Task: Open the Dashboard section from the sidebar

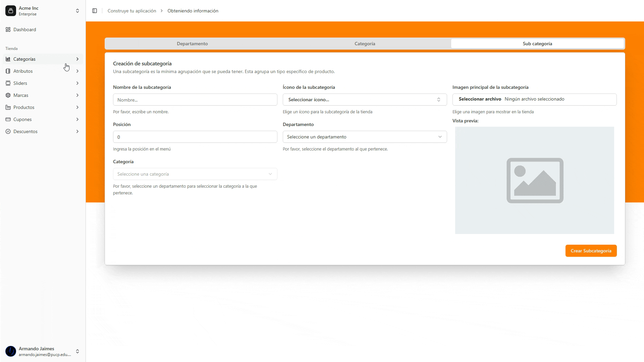Action: click(24, 29)
